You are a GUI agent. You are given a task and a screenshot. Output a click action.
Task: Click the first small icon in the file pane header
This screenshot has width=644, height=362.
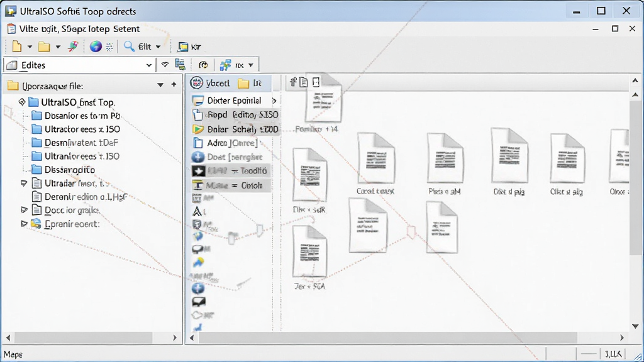tap(293, 82)
